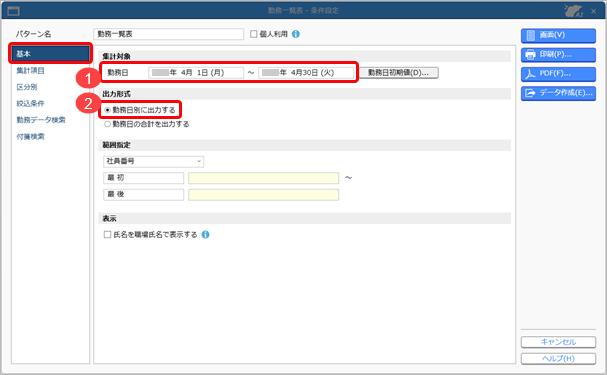Switch to the 区分別 section
Viewport: 607px width, 375px height.
click(x=27, y=87)
